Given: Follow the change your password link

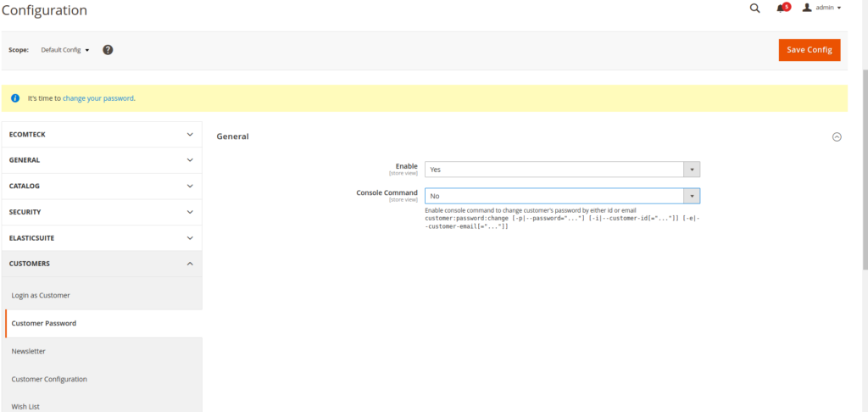Looking at the screenshot, I should 98,98.
